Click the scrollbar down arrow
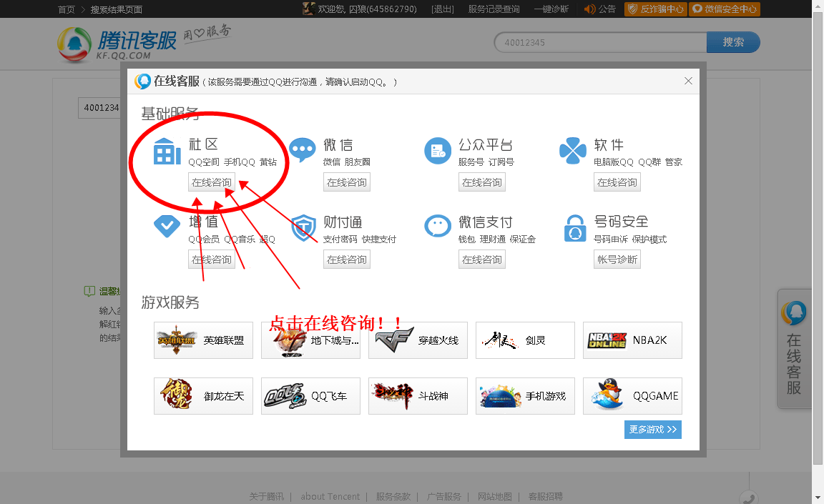Image resolution: width=824 pixels, height=504 pixels. click(818, 497)
